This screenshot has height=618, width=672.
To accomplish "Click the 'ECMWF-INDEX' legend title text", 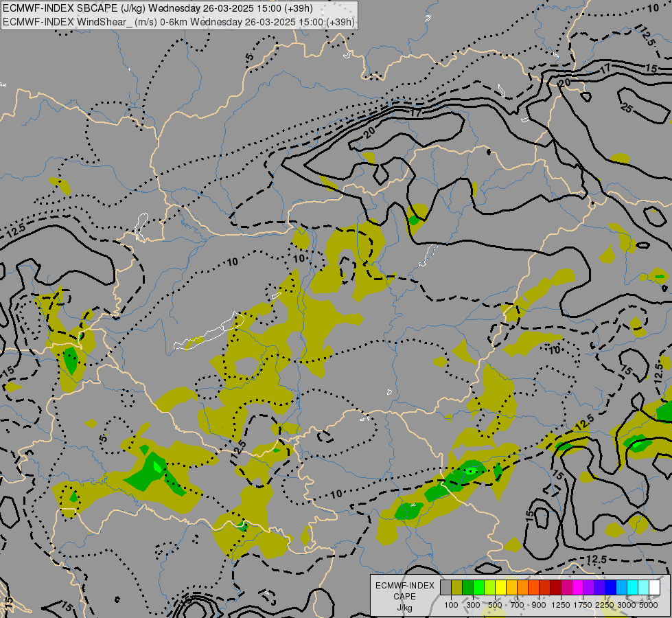I will (x=404, y=586).
